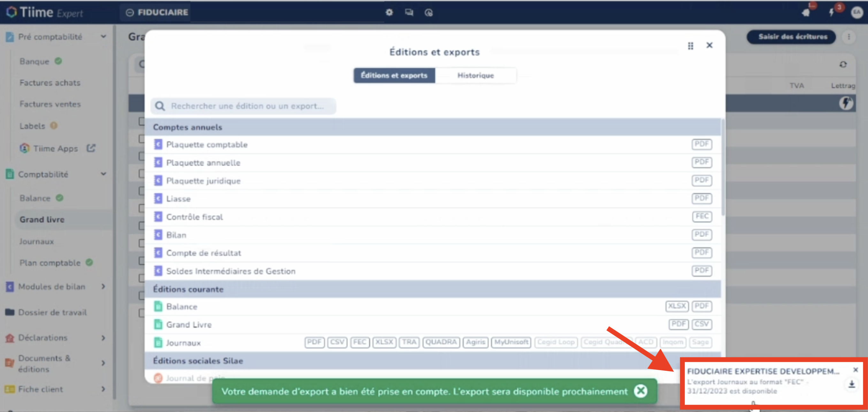This screenshot has width=868, height=412.
Task: Expand the Modules de bilan menu
Action: click(x=104, y=286)
